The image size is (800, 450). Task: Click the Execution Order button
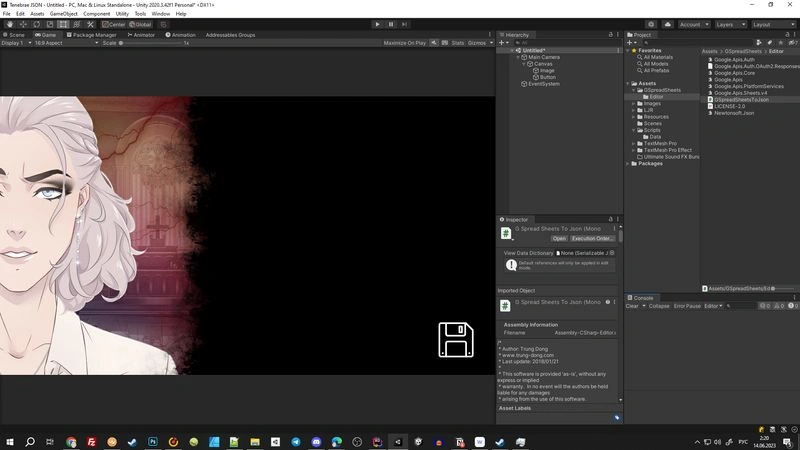click(592, 238)
